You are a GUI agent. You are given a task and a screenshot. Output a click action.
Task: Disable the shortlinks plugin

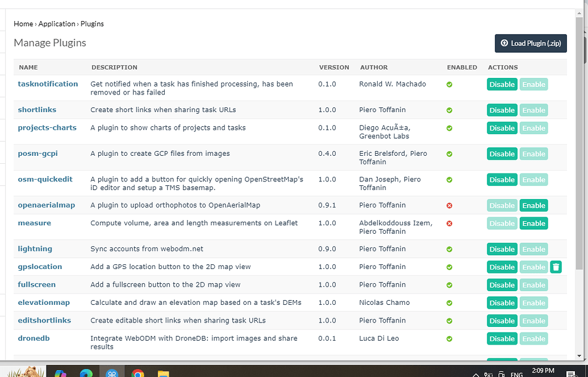502,110
